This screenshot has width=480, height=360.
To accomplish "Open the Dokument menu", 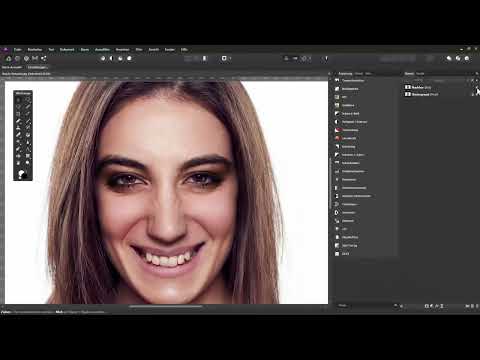I will coord(67,50).
